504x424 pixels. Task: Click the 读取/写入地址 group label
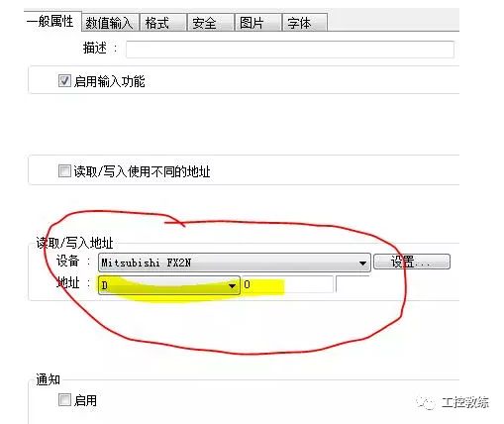point(74,243)
